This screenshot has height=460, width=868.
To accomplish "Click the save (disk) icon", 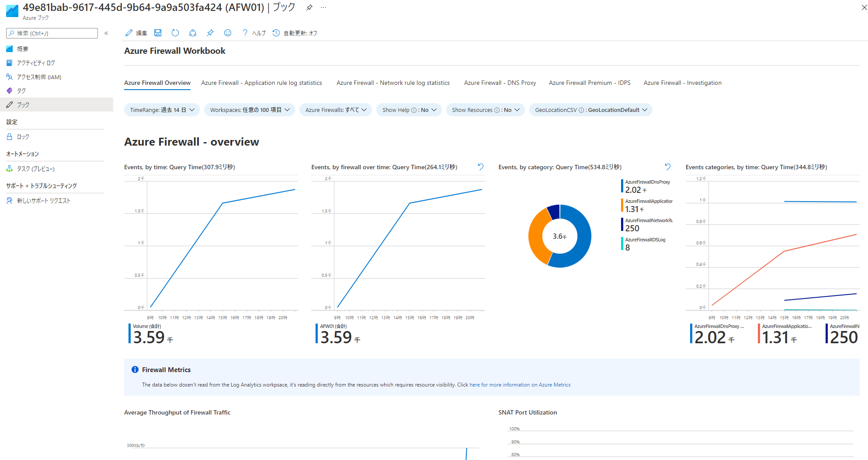I will tap(158, 33).
